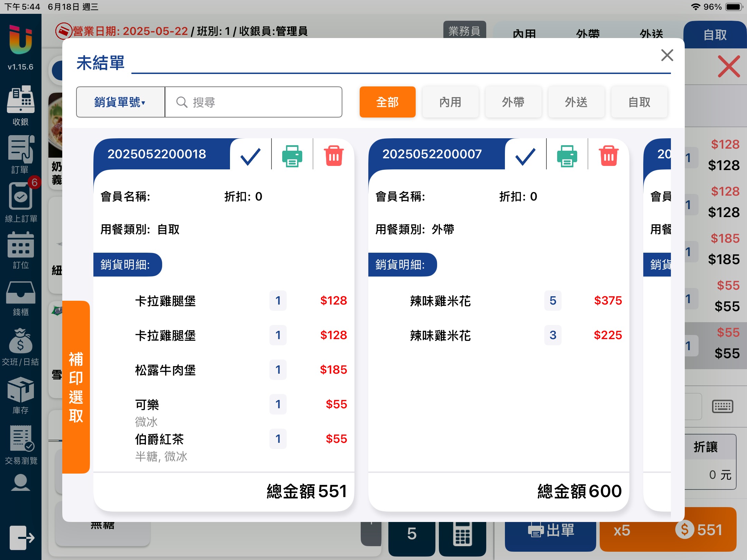Filter unpaid orders by 自取

point(639,102)
